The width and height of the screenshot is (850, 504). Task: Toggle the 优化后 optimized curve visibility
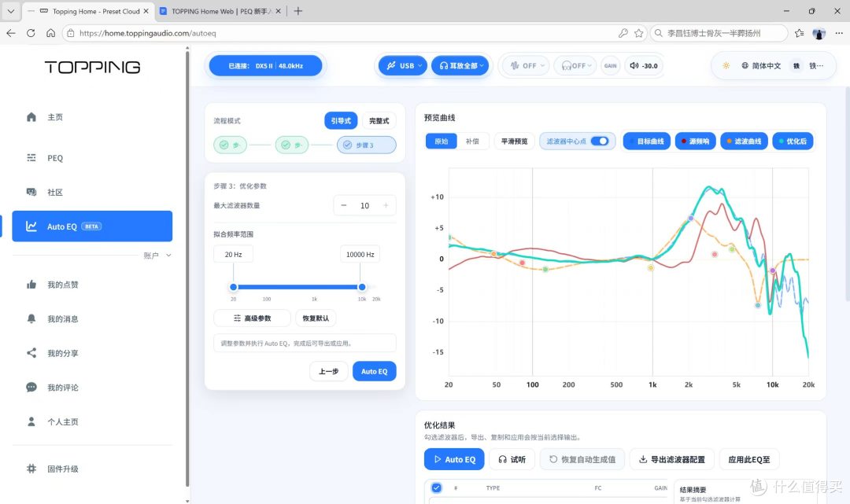tap(793, 142)
